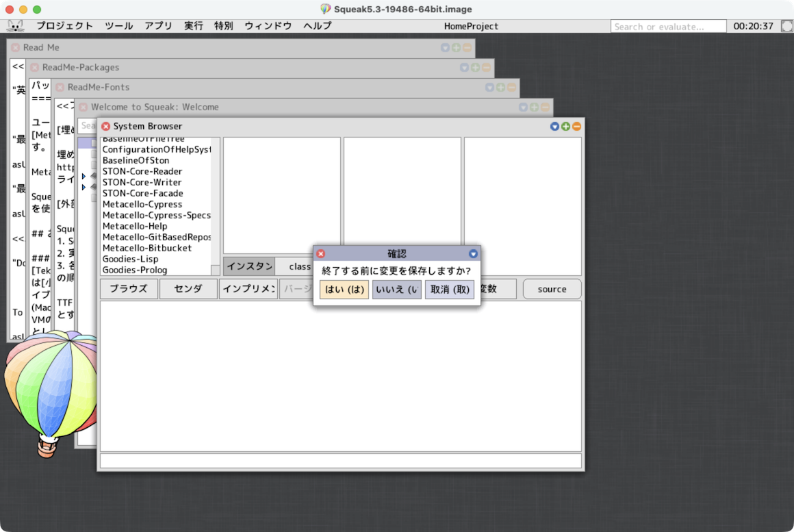Expand System Browser with green plus icon

[x=565, y=127]
